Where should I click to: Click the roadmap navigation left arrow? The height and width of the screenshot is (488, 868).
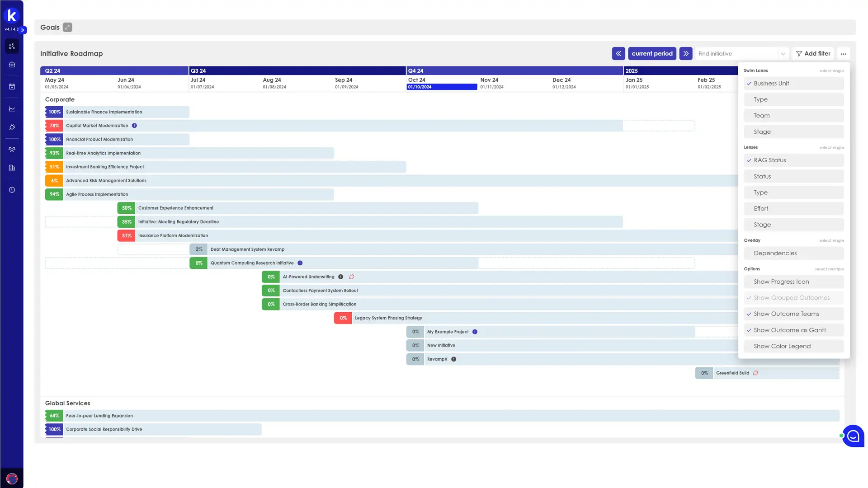click(x=619, y=53)
